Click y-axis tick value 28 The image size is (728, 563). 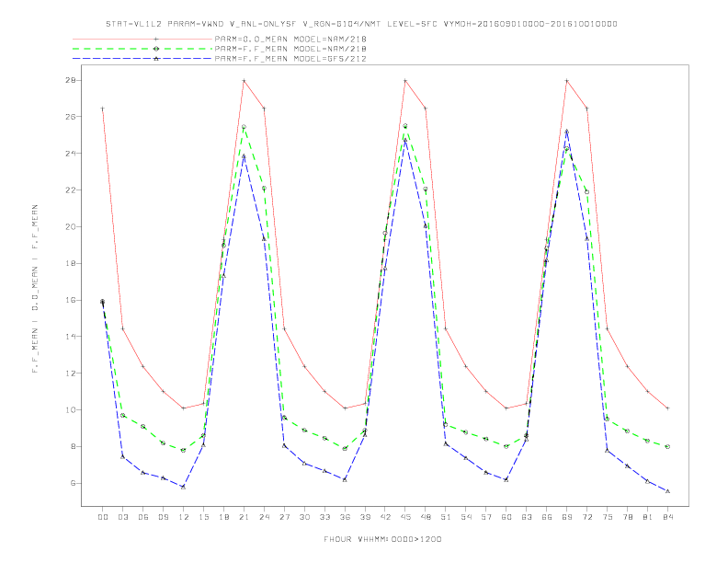[x=71, y=80]
